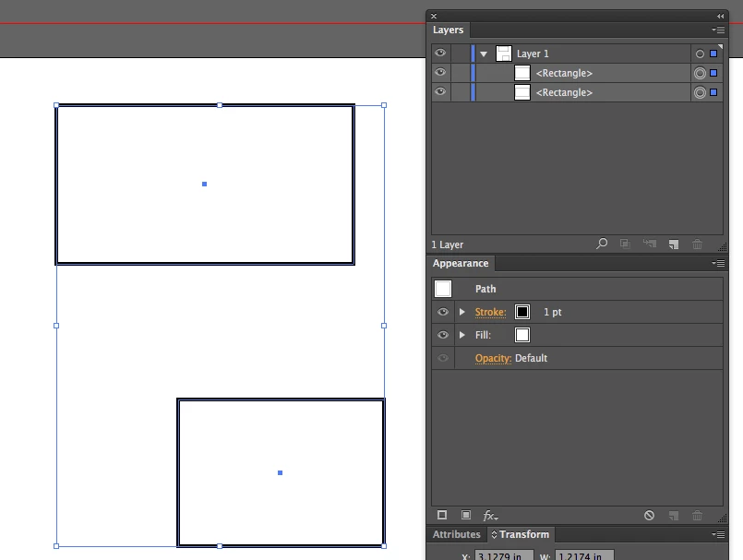Click selection square of second Rectangle
The image size is (743, 560).
tap(713, 92)
